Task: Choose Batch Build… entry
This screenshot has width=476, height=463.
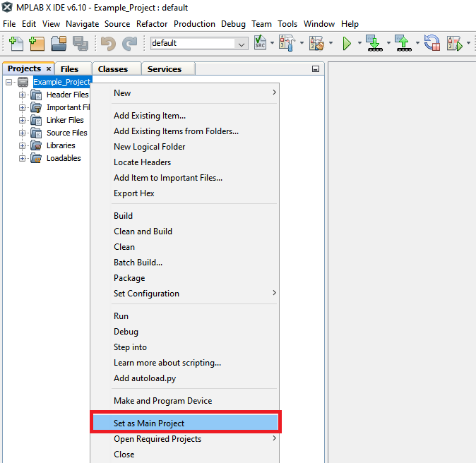Action: click(x=185, y=263)
